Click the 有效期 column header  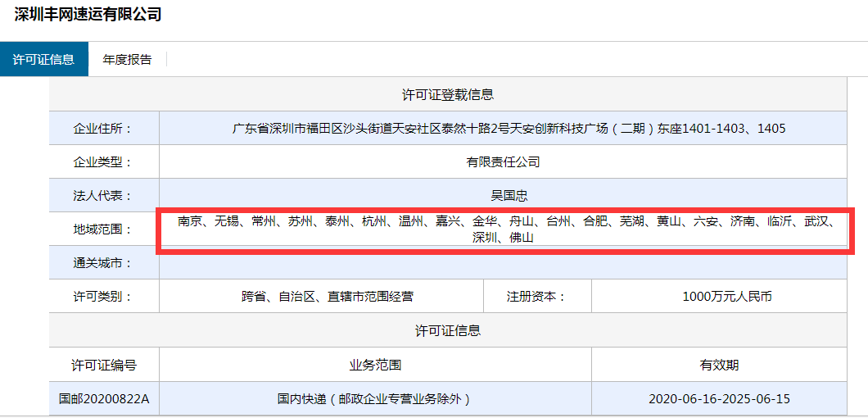(719, 365)
